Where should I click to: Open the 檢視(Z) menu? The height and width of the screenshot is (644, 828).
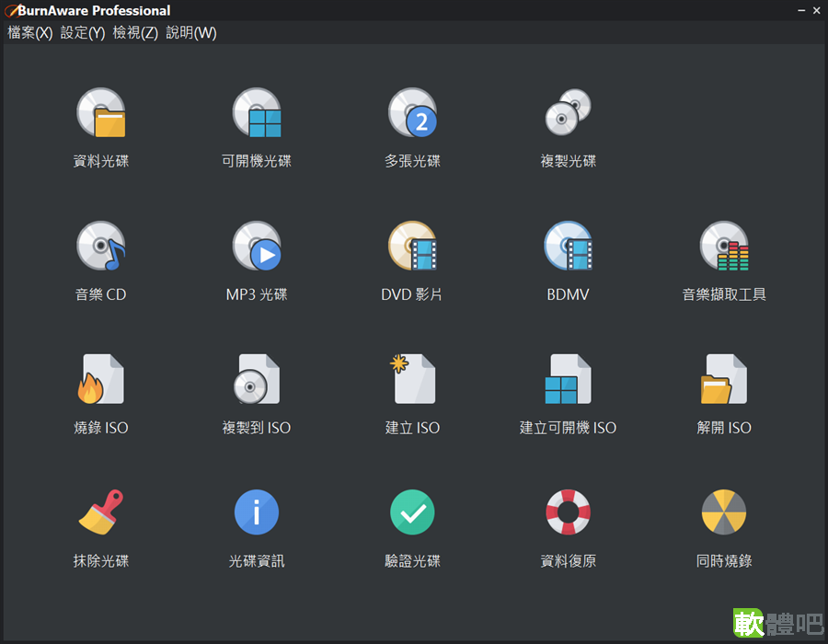pyautogui.click(x=135, y=33)
